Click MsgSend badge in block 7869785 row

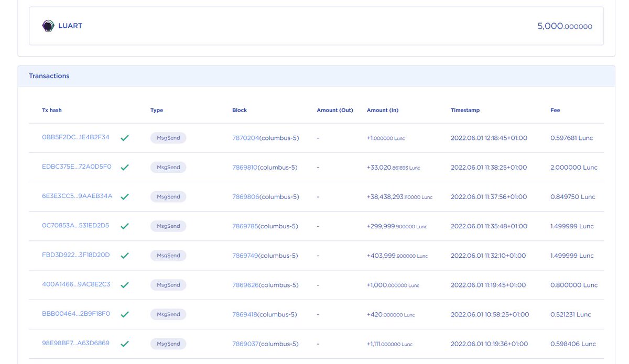[168, 226]
